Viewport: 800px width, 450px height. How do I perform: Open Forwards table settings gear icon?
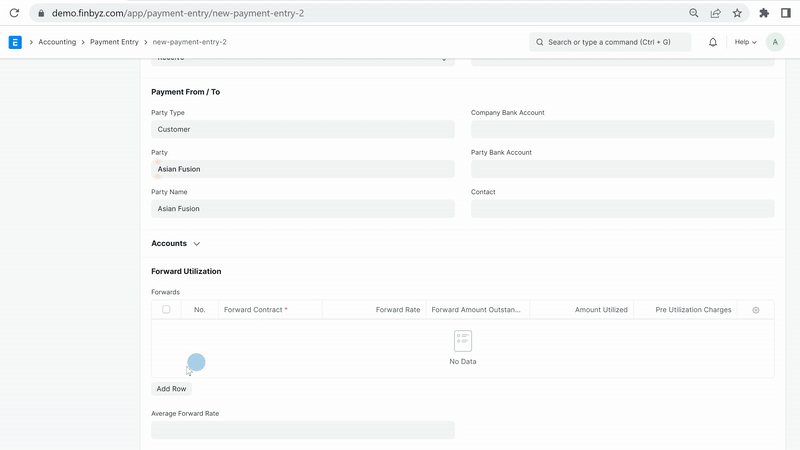[755, 310]
